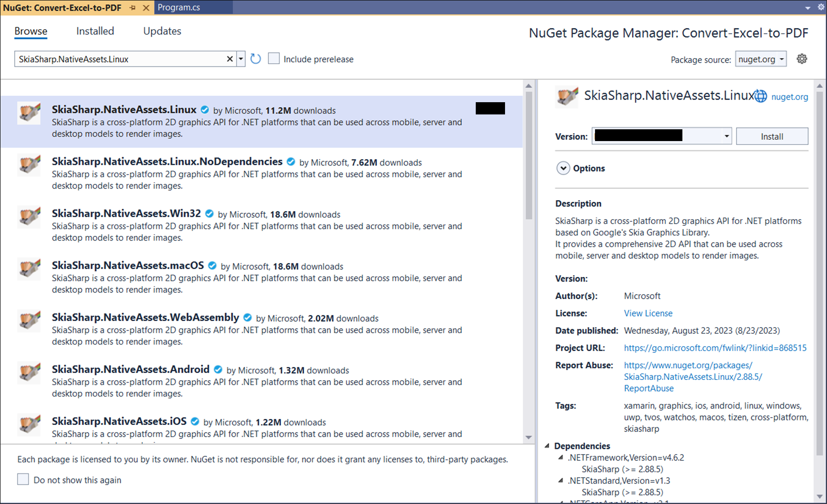Select SkiaSharp.NativeAssets.Linux package name in list
The width and height of the screenshot is (827, 504).
point(124,110)
